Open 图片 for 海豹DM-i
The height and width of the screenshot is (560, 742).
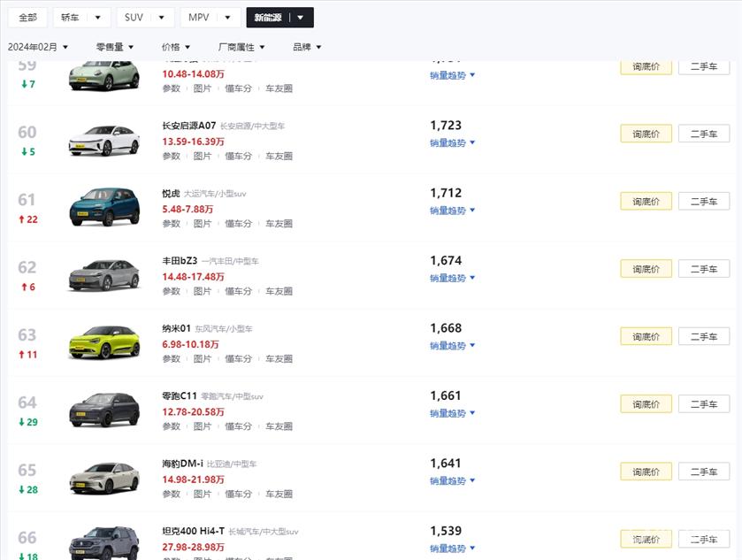point(202,494)
